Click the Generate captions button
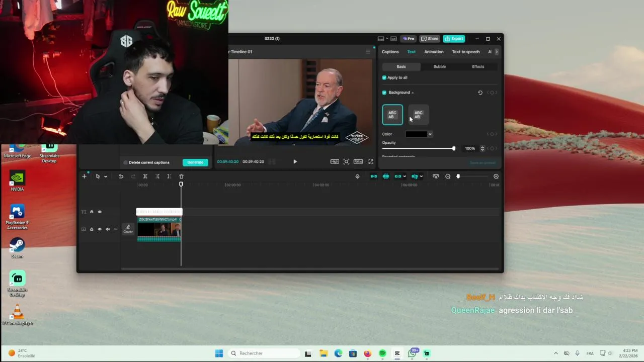This screenshot has height=362, width=644. (x=195, y=162)
